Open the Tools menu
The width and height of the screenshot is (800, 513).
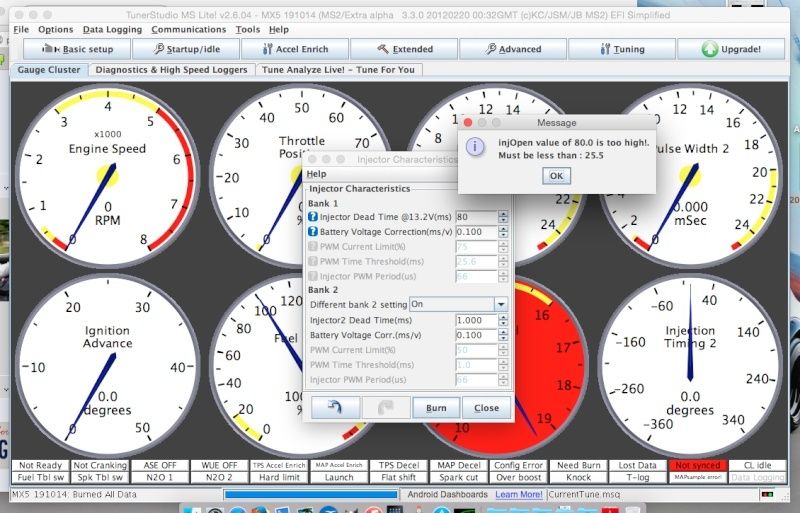tap(247, 30)
